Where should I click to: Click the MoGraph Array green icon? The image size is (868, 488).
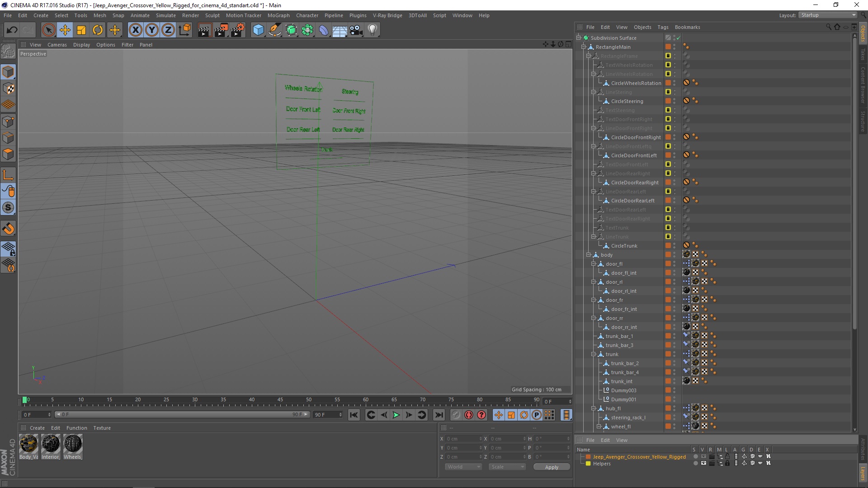[307, 30]
